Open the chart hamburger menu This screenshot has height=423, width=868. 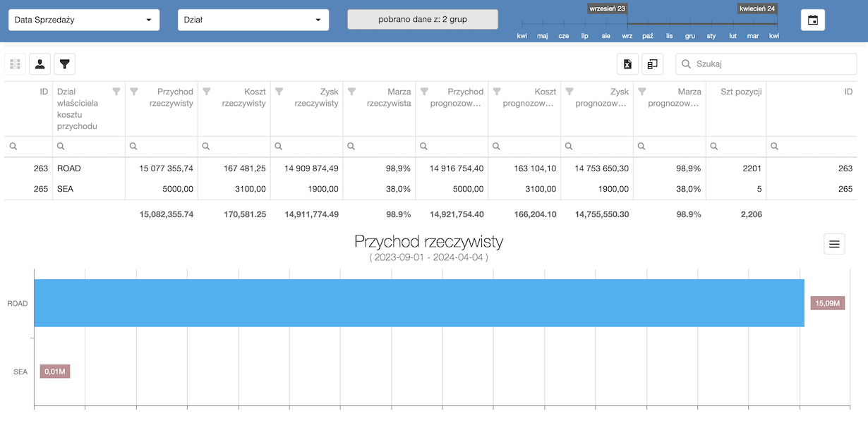[834, 244]
